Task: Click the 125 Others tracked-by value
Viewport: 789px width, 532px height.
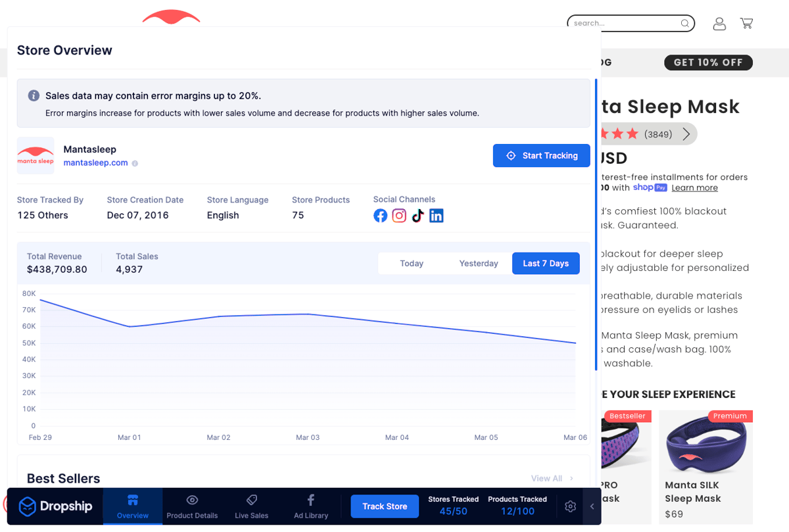Action: coord(43,216)
